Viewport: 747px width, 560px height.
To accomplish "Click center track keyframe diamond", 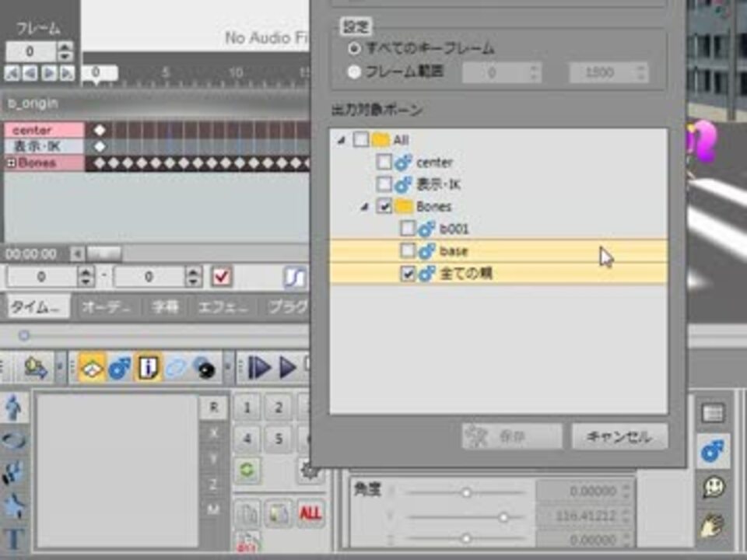I will [99, 130].
